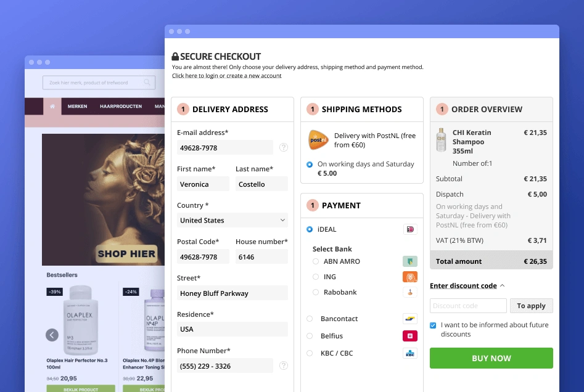Image resolution: width=584 pixels, height=392 pixels.
Task: Open the MERKEN menu item
Action: click(77, 106)
